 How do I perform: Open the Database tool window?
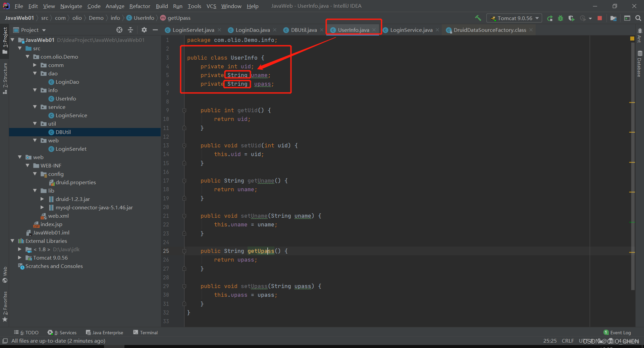pyautogui.click(x=640, y=64)
